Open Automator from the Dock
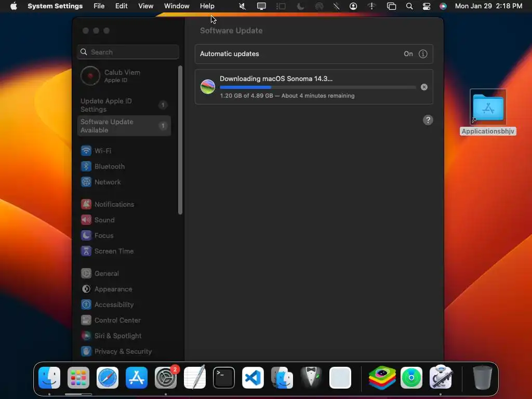 pyautogui.click(x=441, y=378)
